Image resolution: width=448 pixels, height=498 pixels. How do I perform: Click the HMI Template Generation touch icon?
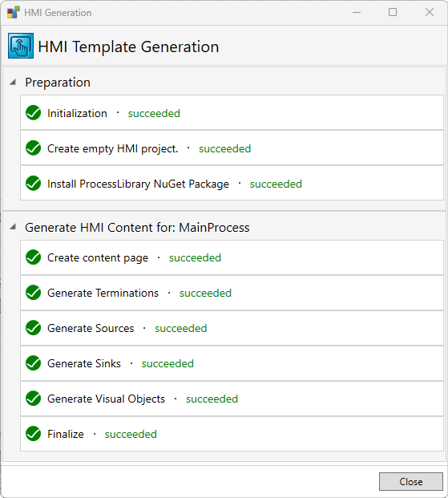tap(21, 46)
